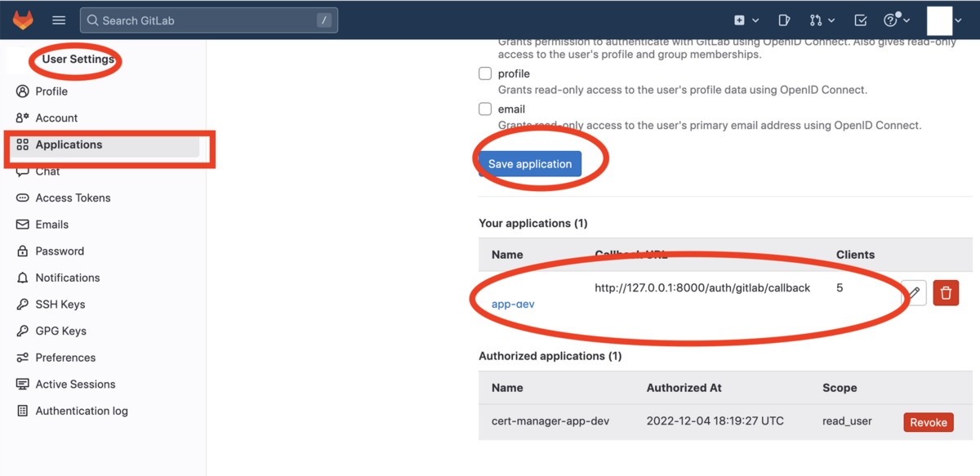Delete the app-dev application via the trash icon
This screenshot has height=476, width=980.
tap(946, 292)
